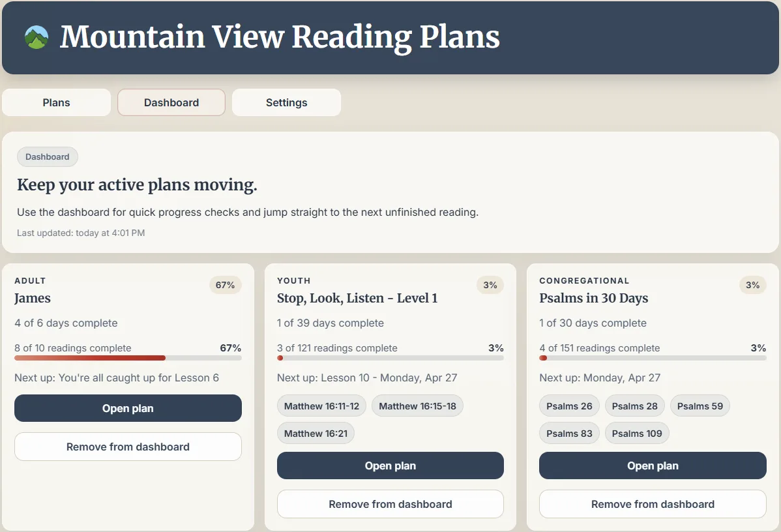The image size is (781, 532).
Task: Select the Psalms 26 reading chip
Action: pos(569,406)
